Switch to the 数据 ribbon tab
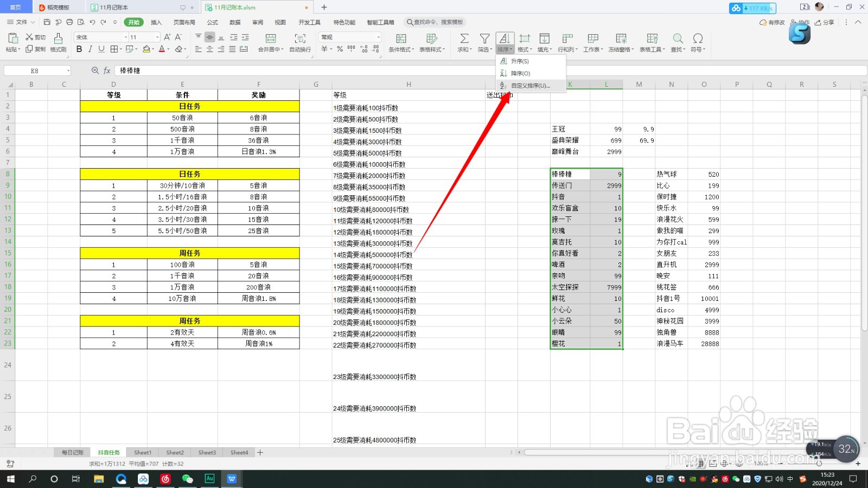 (234, 22)
